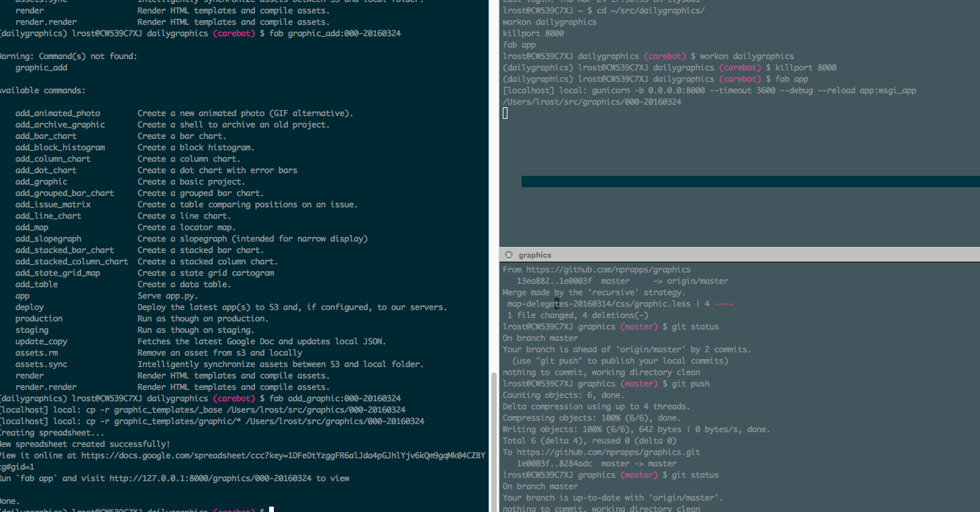Click the 'Merge made by the recursive strategy' line
Image resolution: width=980 pixels, height=512 pixels.
pyautogui.click(x=593, y=293)
